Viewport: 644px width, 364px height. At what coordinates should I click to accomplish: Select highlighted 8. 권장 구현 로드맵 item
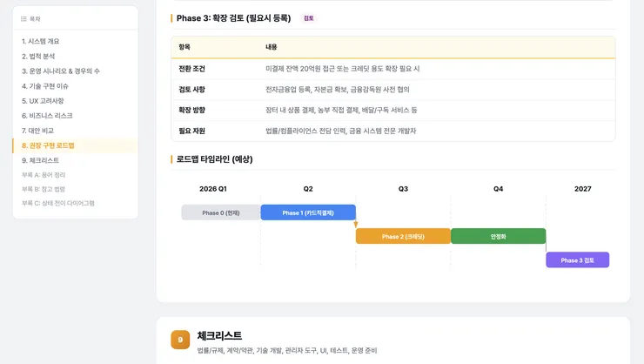coord(75,145)
